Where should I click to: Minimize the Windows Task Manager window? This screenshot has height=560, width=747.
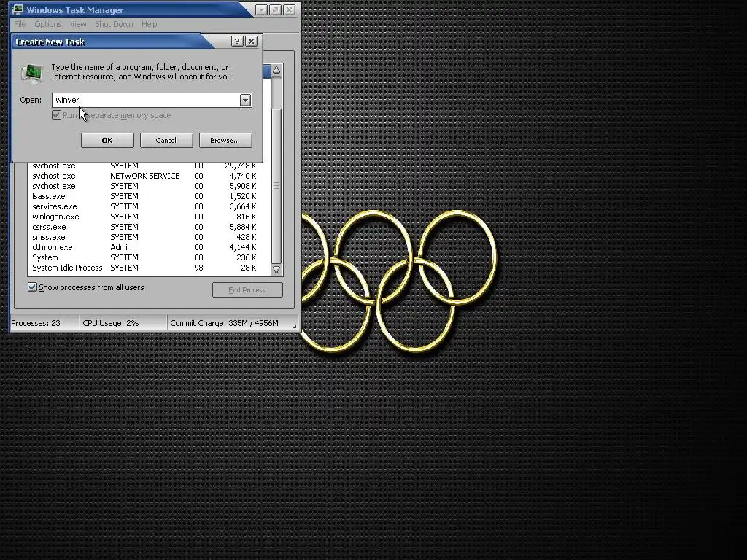[261, 9]
